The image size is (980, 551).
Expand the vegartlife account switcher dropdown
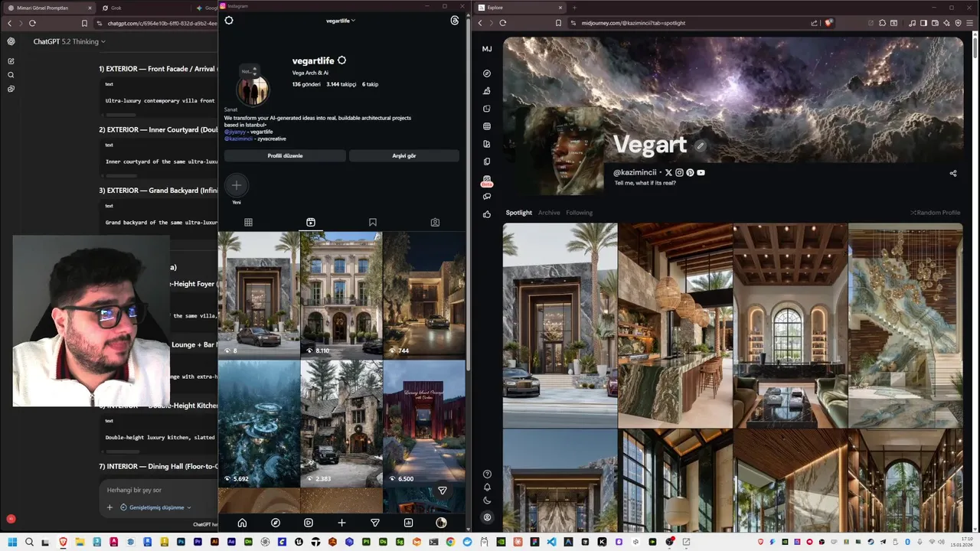pos(341,21)
